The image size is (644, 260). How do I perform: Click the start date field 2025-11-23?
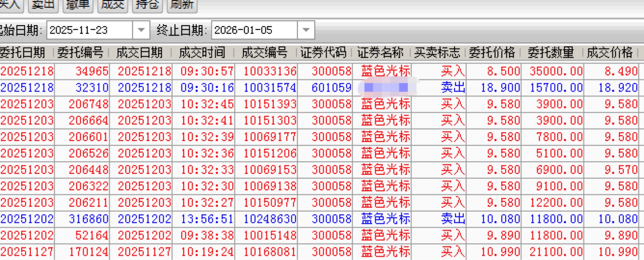(90, 30)
